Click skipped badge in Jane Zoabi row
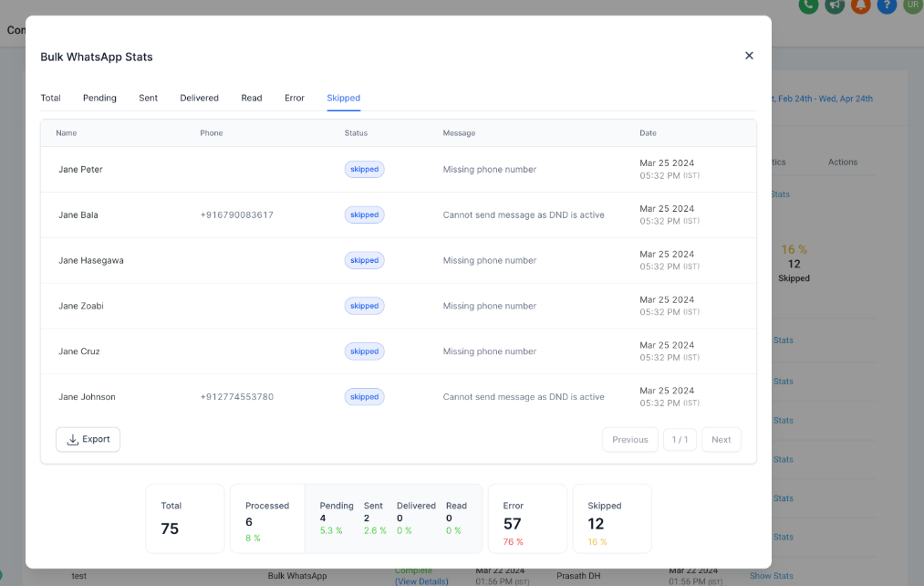This screenshot has height=586, width=924. coord(364,306)
